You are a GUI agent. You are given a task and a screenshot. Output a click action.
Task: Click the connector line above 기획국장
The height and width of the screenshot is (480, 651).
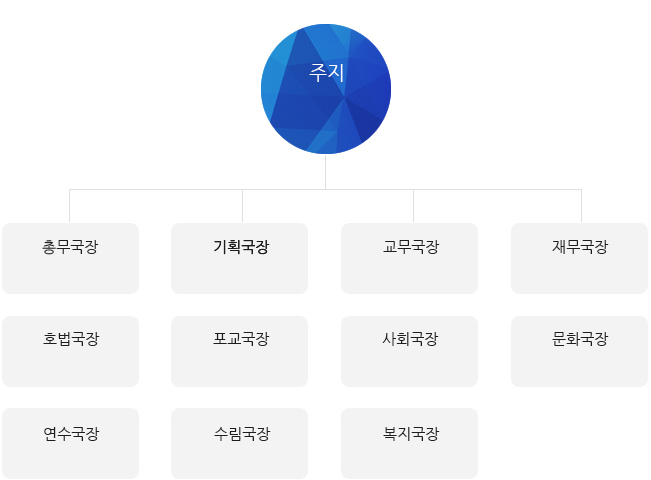point(242,206)
